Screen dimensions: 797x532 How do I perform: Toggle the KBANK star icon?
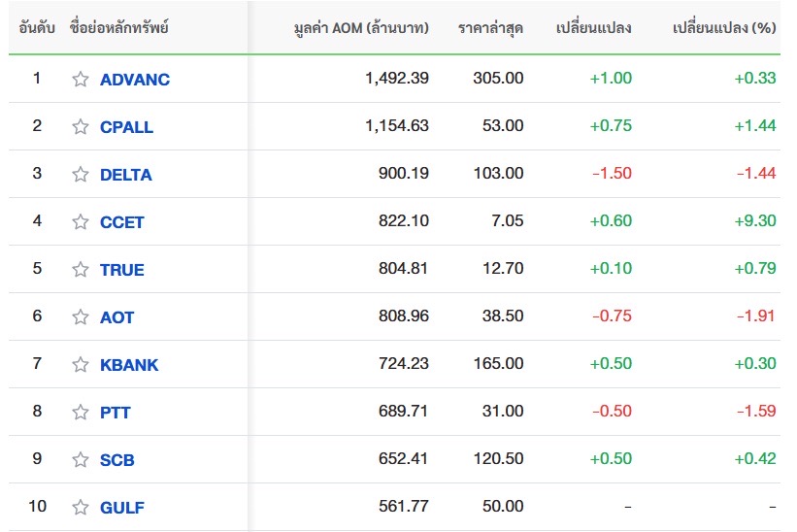(81, 365)
